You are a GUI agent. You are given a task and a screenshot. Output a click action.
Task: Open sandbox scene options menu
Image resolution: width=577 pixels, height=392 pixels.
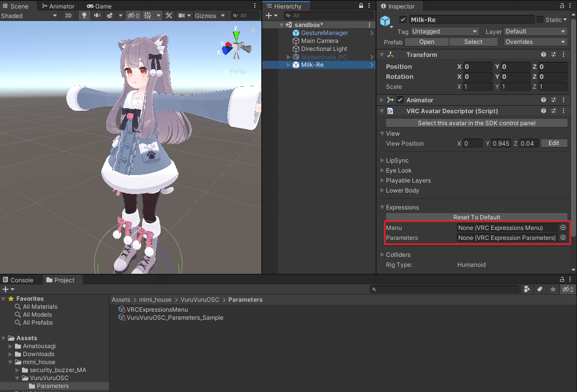[x=370, y=24]
